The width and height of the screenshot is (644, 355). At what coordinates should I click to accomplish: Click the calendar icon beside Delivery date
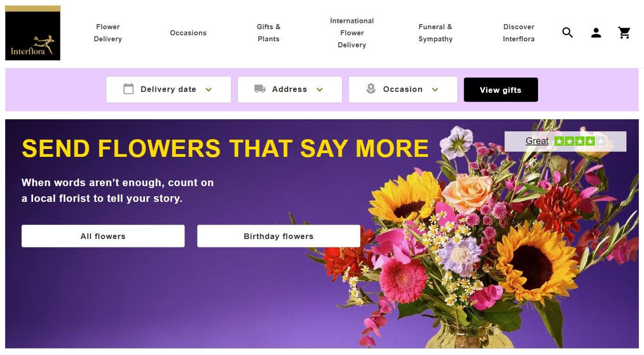tap(128, 89)
